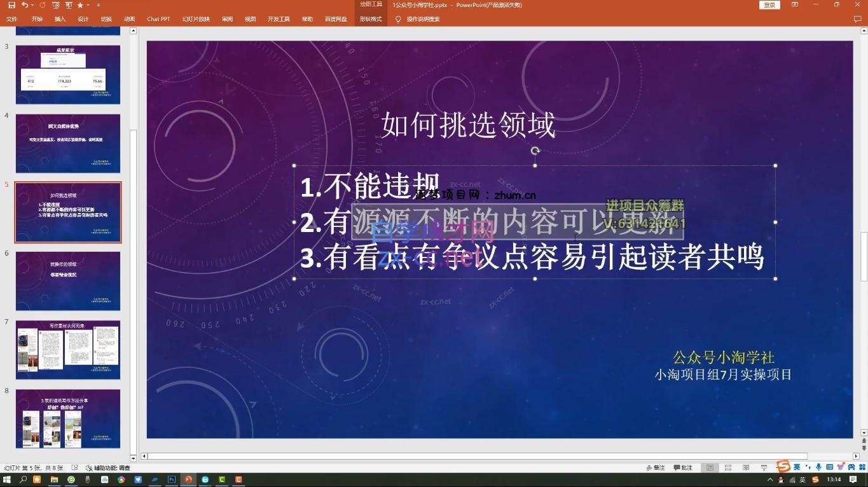Toggle Normal view button in status bar

(x=710, y=468)
